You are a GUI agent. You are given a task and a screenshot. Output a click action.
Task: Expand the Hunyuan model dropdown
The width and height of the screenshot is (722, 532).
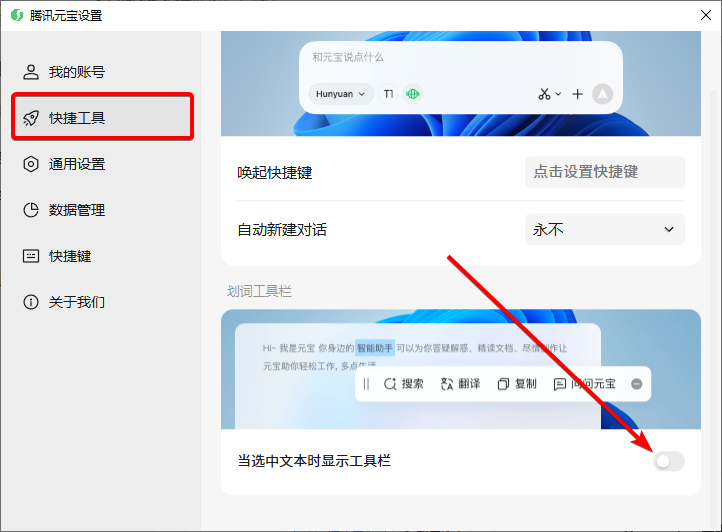coord(341,94)
